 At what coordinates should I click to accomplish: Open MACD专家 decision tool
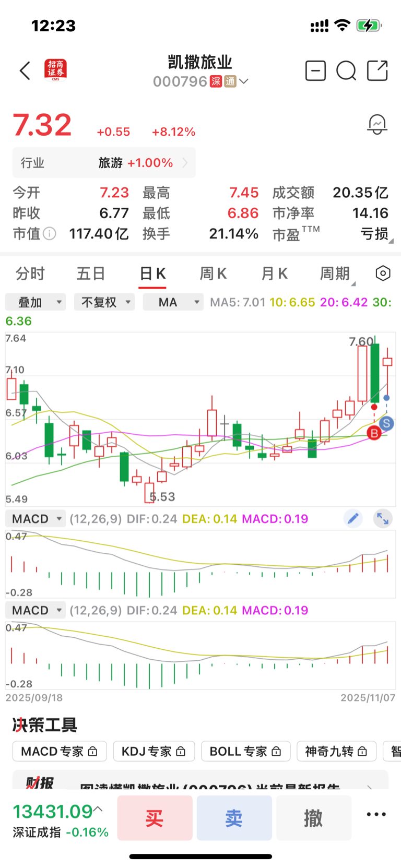tap(60, 751)
